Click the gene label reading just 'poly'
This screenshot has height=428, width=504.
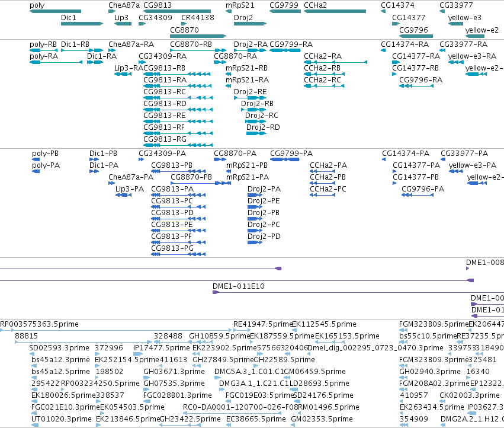(37, 5)
